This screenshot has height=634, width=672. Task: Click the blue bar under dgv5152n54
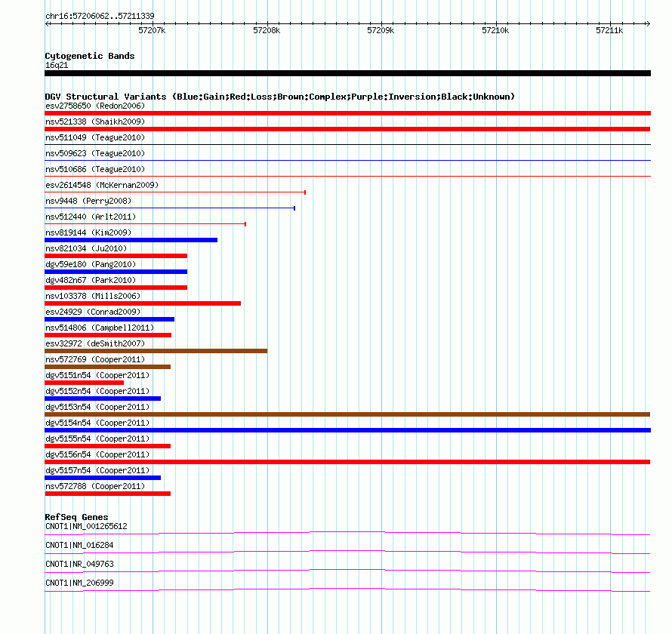(103, 399)
